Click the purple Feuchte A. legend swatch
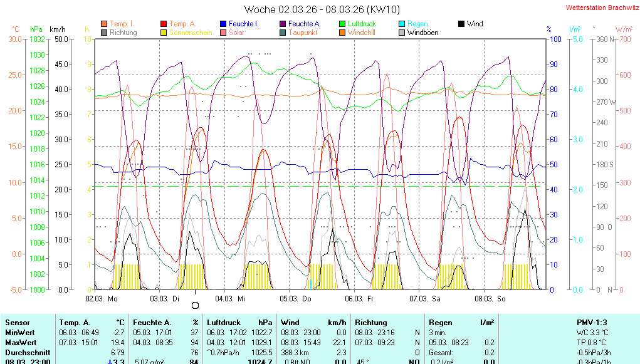The height and width of the screenshot is (364, 640). 283,24
